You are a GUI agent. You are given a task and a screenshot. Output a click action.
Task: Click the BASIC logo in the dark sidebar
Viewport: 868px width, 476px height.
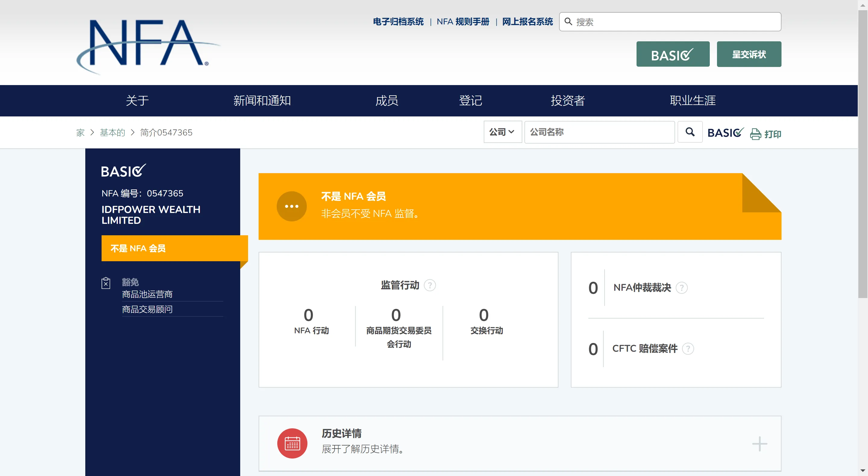[x=123, y=171]
